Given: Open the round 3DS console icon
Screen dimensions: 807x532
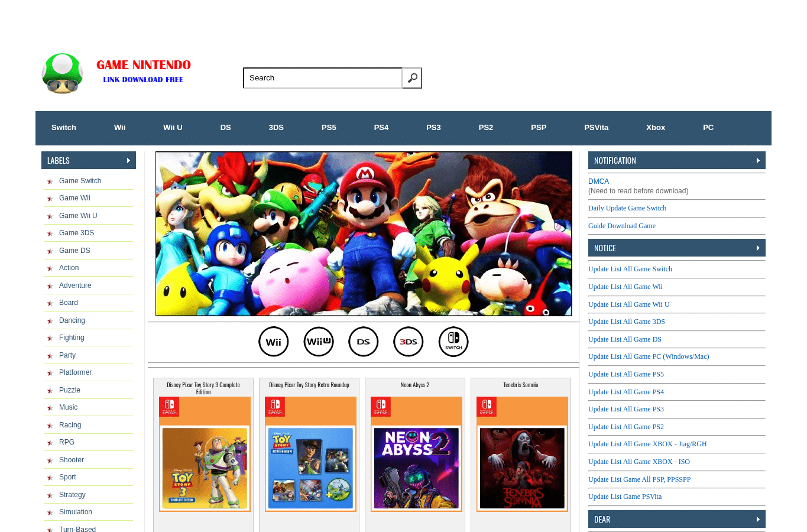Looking at the screenshot, I should [409, 342].
